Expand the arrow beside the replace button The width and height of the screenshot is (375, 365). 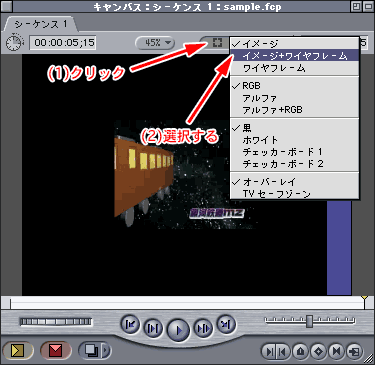coord(106,350)
